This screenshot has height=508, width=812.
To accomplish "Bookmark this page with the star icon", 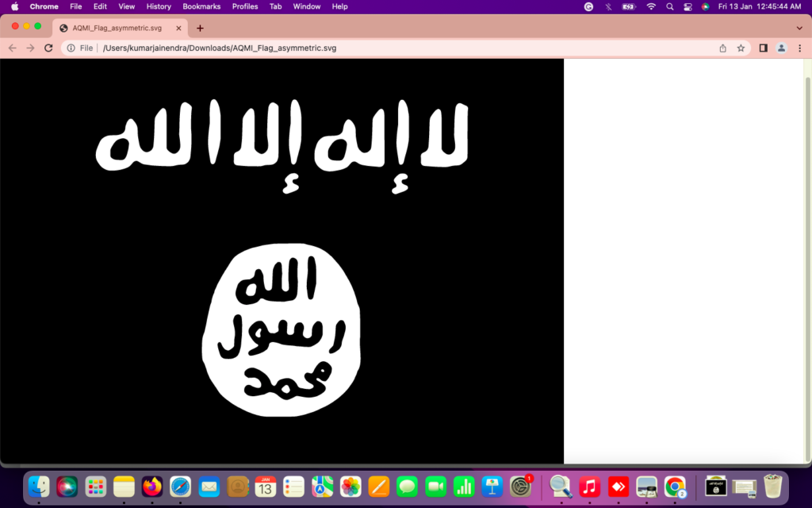I will [x=741, y=48].
